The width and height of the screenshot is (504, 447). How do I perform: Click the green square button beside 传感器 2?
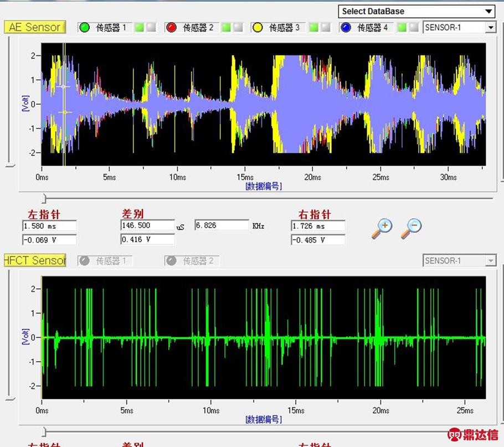(227, 28)
